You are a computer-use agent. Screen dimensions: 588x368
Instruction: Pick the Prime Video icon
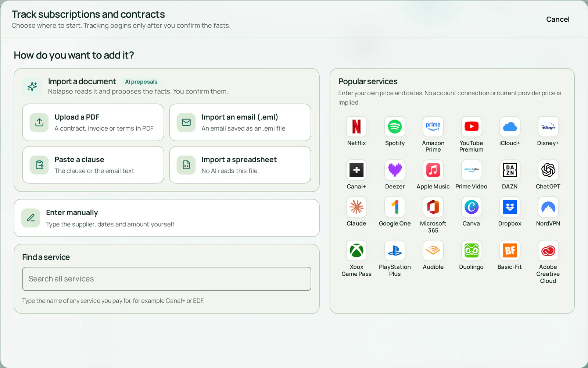(472, 170)
